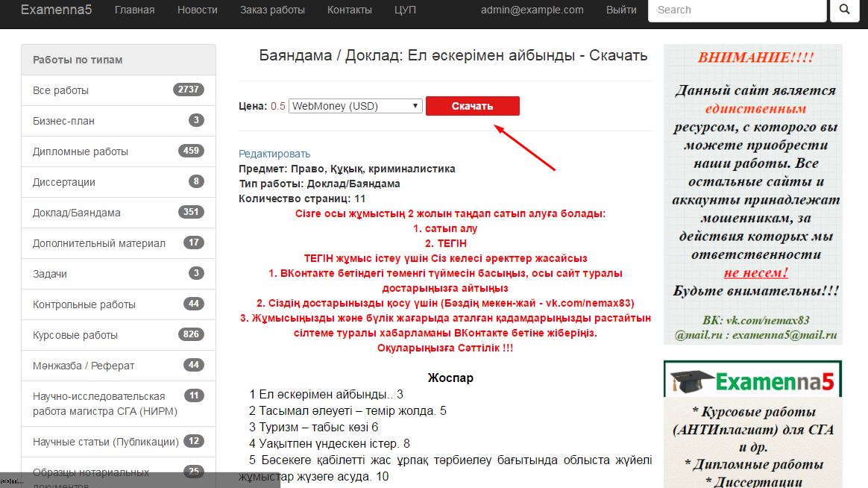Click Выйти to log out
Screen dimensions: 868x488
(x=621, y=10)
